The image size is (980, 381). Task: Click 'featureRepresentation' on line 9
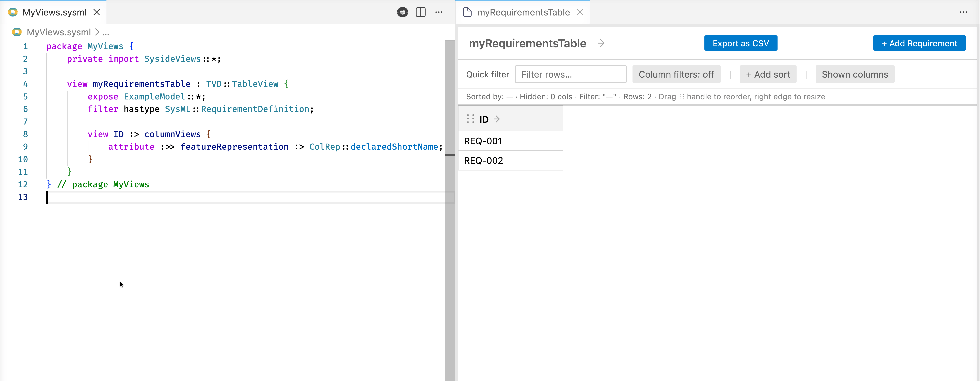coord(234,147)
